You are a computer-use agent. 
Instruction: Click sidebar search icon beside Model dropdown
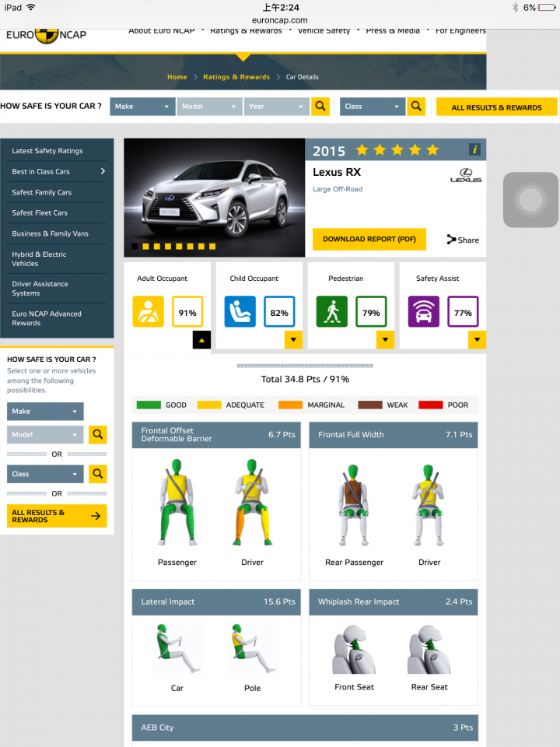point(98,434)
